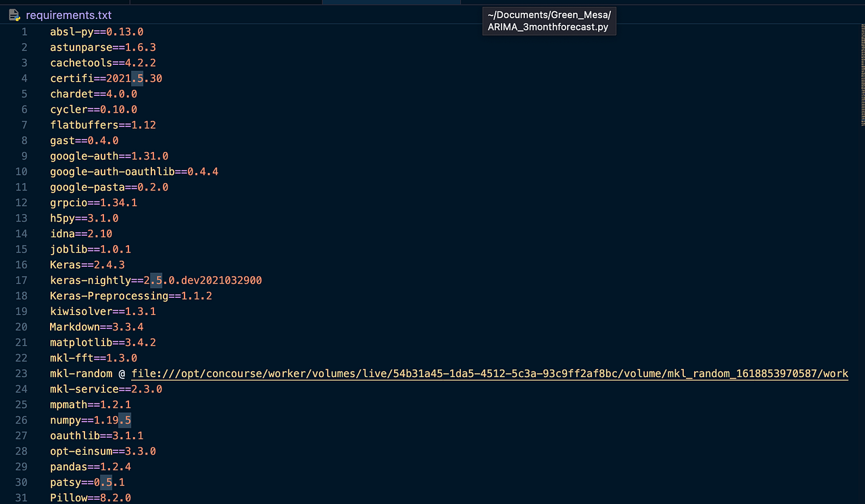865x504 pixels.
Task: Click the grpcio==1.34.1 line
Action: tap(93, 202)
